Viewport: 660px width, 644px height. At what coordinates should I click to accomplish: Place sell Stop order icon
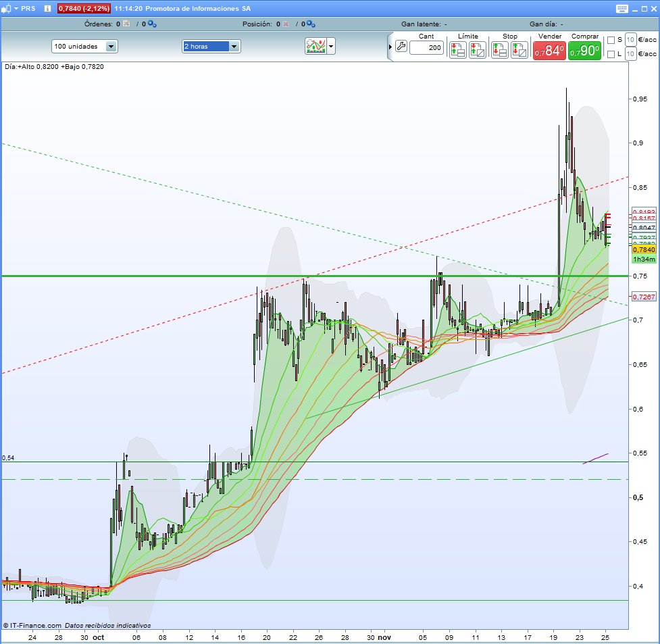tap(519, 50)
